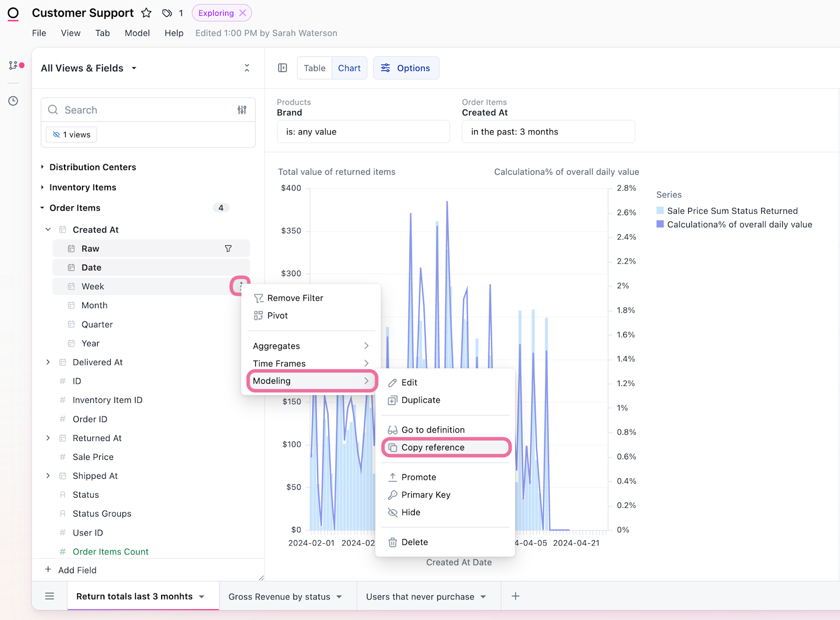The height and width of the screenshot is (620, 840).
Task: Expand the Delivered At dimension group
Action: pos(48,362)
